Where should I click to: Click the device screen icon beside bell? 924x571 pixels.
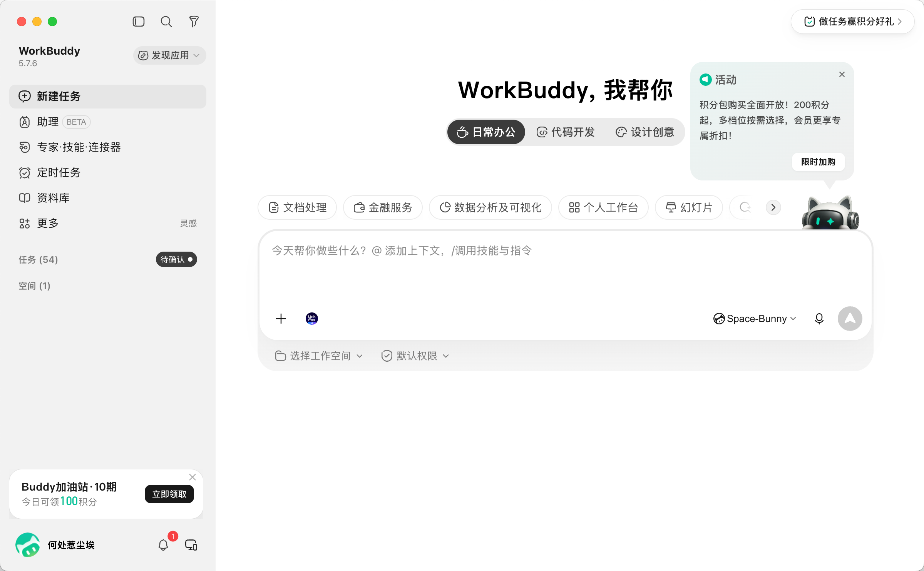click(191, 545)
